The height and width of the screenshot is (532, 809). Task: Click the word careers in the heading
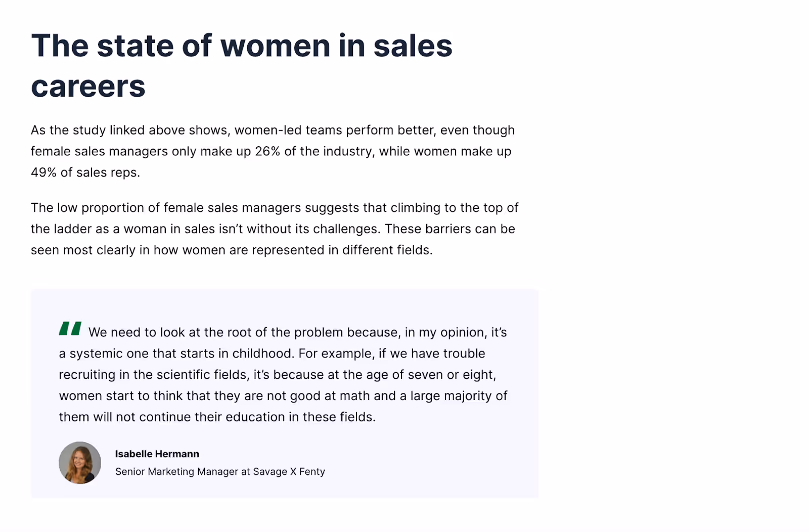88,86
